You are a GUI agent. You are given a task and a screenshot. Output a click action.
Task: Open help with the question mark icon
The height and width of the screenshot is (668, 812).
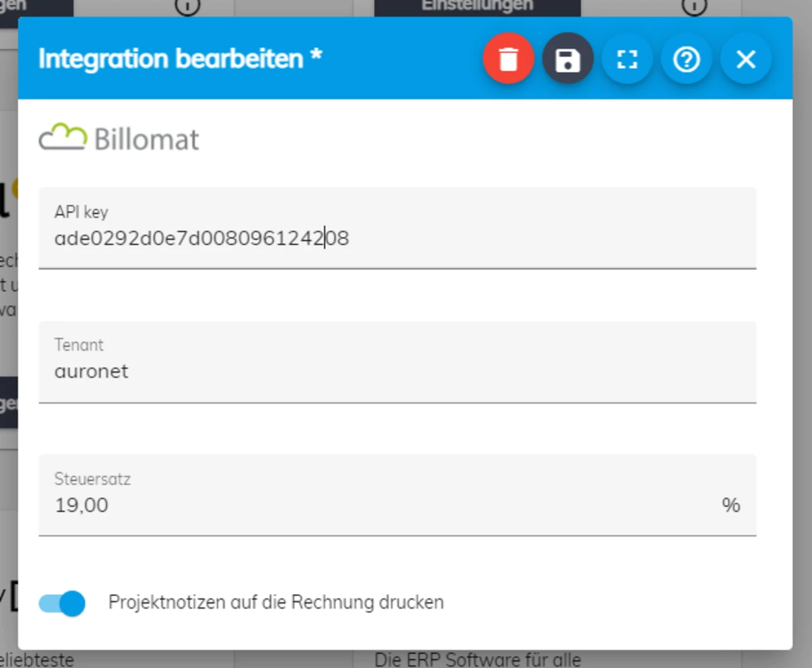[687, 59]
